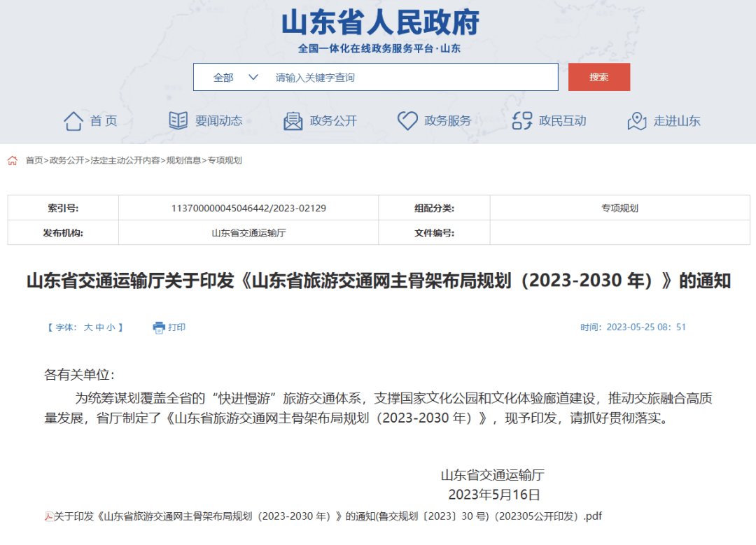Set font size to 小 (small)
Image resolution: width=756 pixels, height=545 pixels.
click(111, 327)
